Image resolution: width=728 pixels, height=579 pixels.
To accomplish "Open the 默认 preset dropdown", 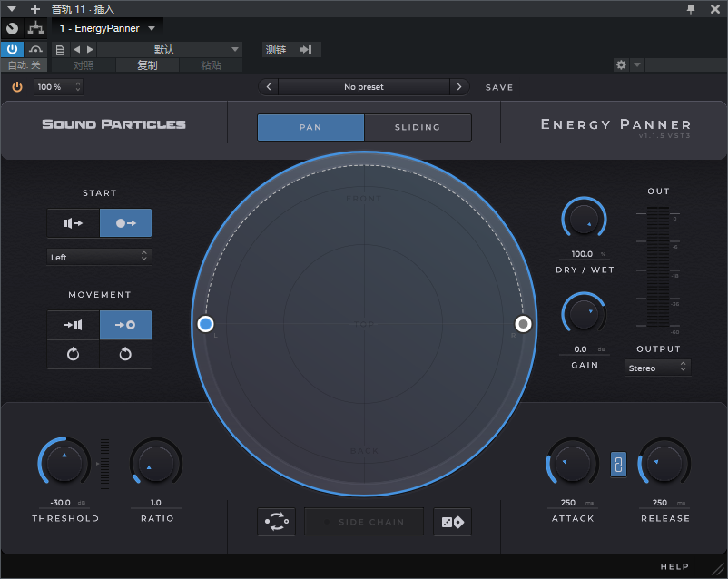I will click(x=170, y=50).
